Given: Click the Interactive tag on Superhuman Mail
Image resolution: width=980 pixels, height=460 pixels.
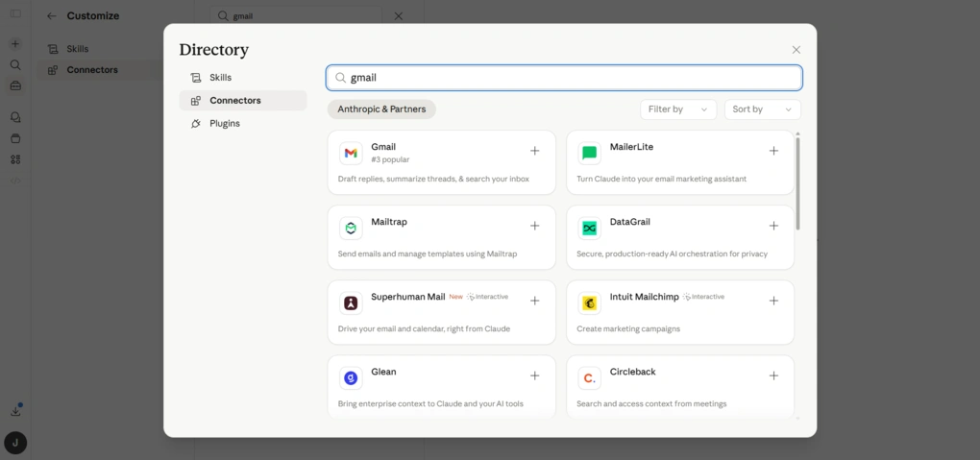Looking at the screenshot, I should coord(487,297).
